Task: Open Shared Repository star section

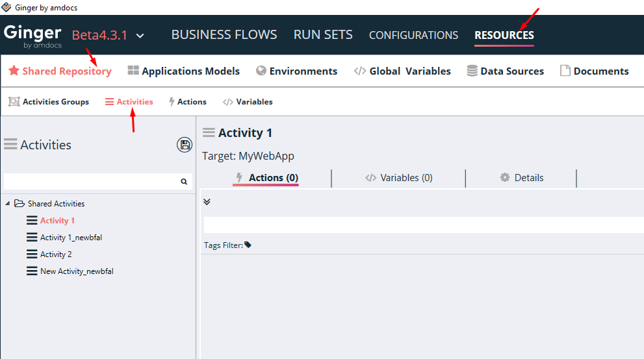Action: coord(60,71)
